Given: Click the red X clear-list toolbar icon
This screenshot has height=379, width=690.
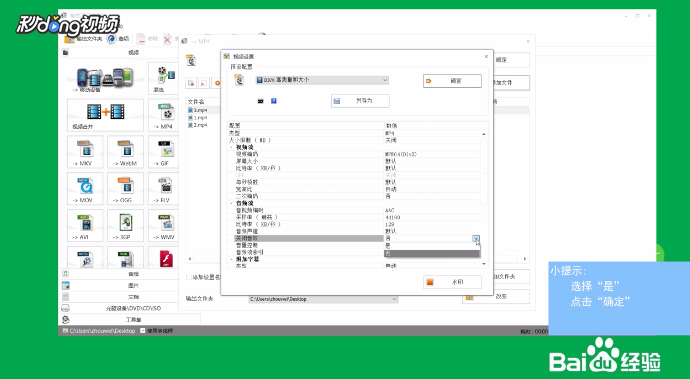Looking at the screenshot, I should (x=168, y=39).
